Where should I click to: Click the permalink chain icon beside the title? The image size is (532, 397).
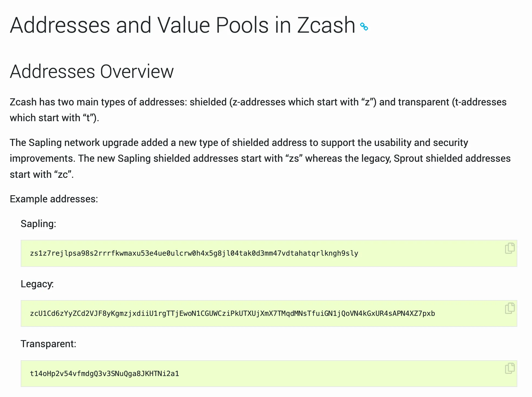(364, 27)
